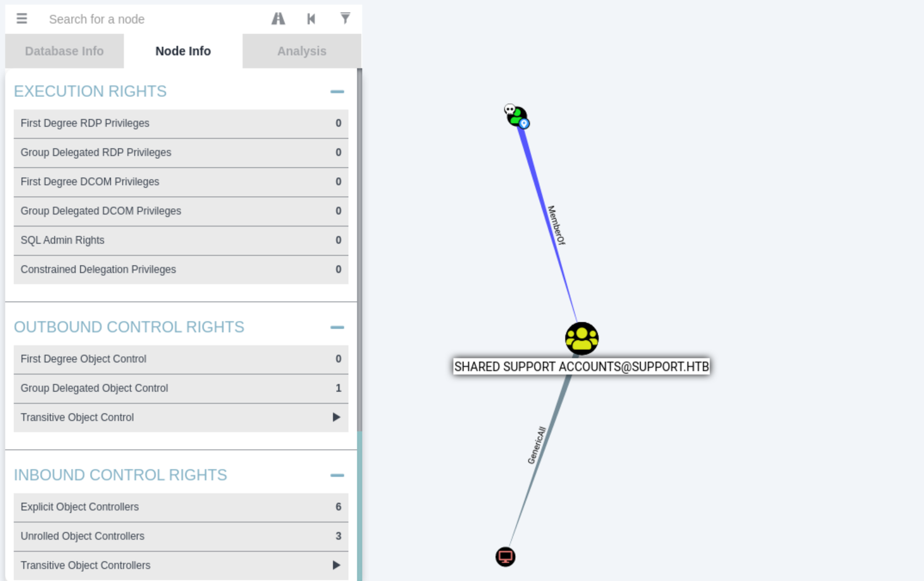Collapse the Inbound Control Rights section
This screenshot has width=924, height=581.
(x=337, y=475)
